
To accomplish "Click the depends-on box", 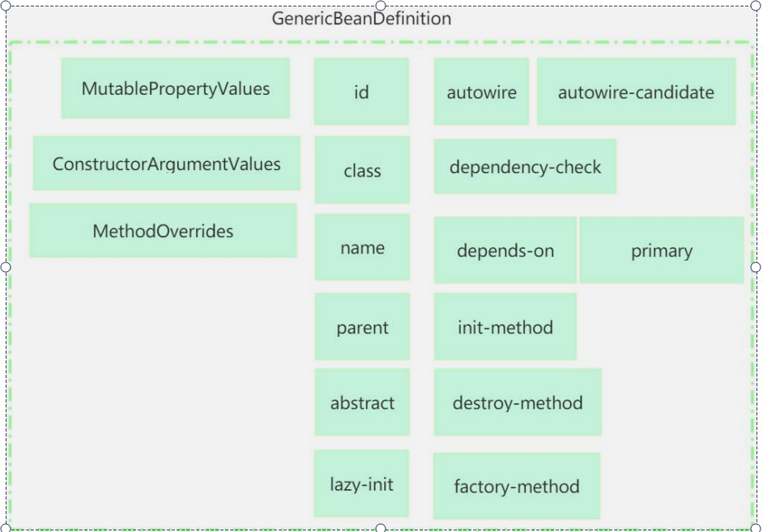I will pyautogui.click(x=505, y=250).
